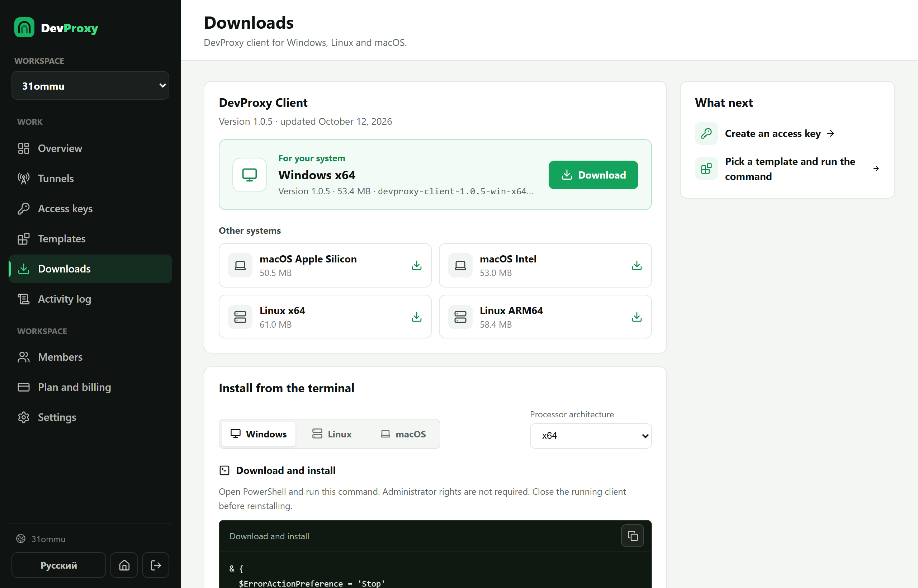Click the DevProxy logo icon
This screenshot has height=588, width=918.
[24, 28]
